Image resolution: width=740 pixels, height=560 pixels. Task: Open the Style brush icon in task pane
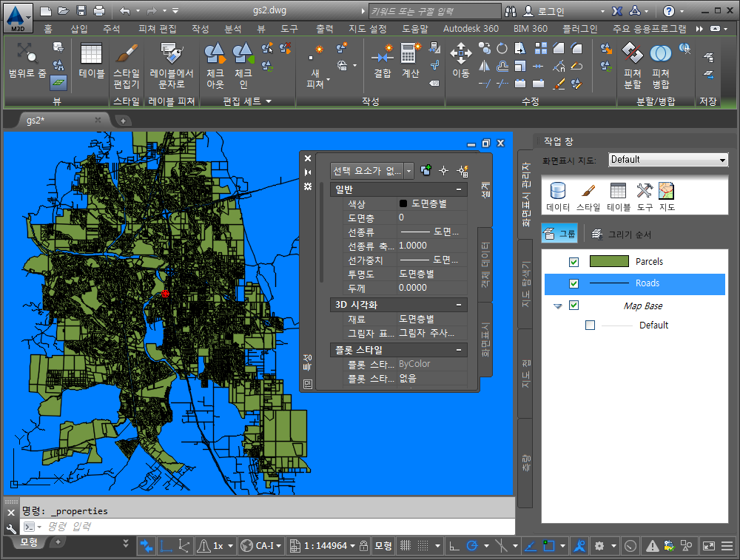click(x=588, y=196)
